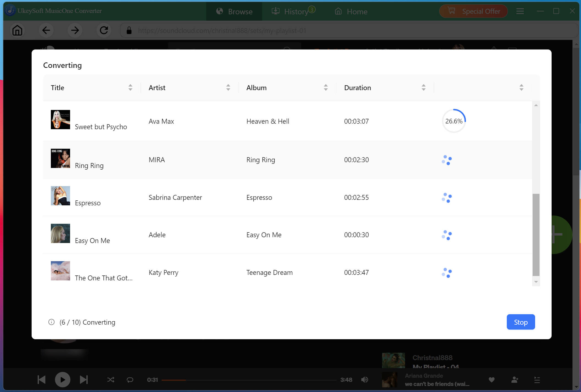
Task: Click the loading spinner for Katy Perry row
Action: (x=447, y=273)
